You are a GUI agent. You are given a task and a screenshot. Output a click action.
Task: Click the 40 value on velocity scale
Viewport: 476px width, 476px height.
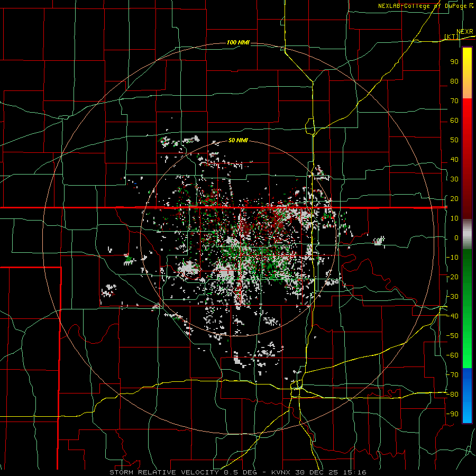click(454, 159)
